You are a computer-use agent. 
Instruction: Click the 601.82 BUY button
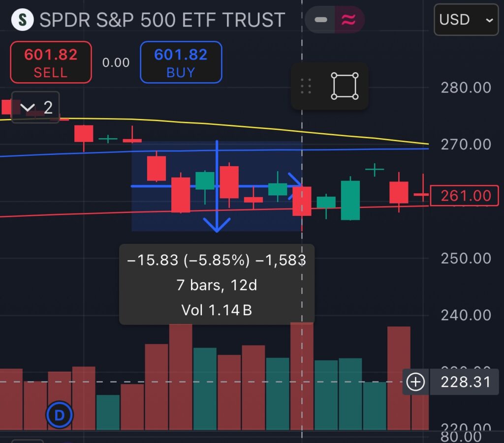point(181,62)
